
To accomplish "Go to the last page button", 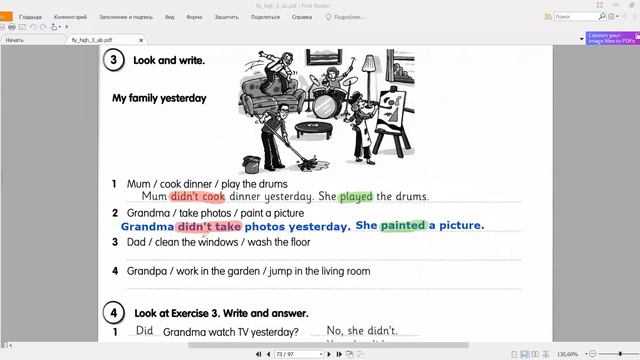I will pyautogui.click(x=339, y=354).
